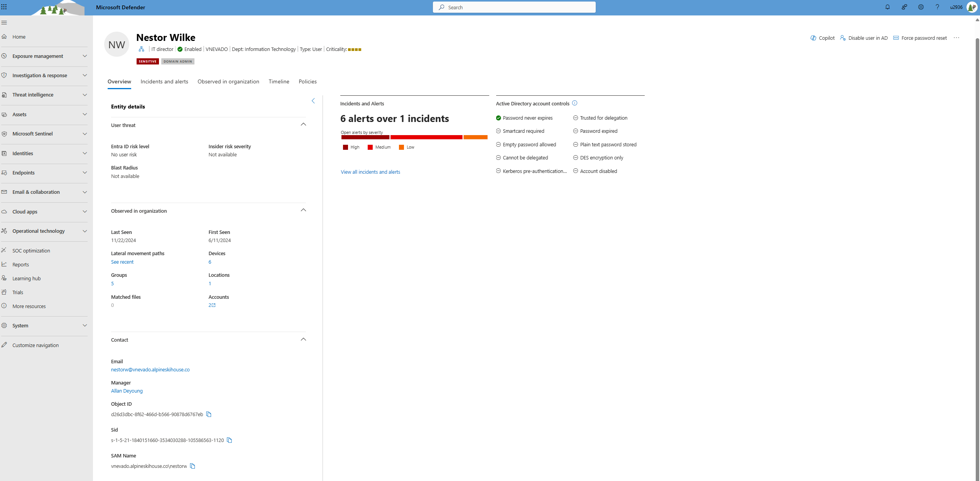Switch to the Incidents and alerts tab
This screenshot has height=481, width=980.
(164, 81)
